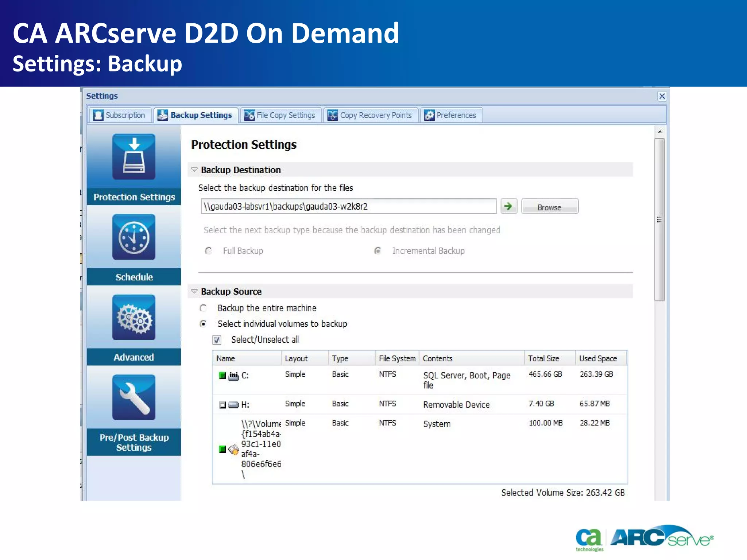Screen dimensions: 747x560
Task: Click the Browse button
Action: click(x=550, y=207)
